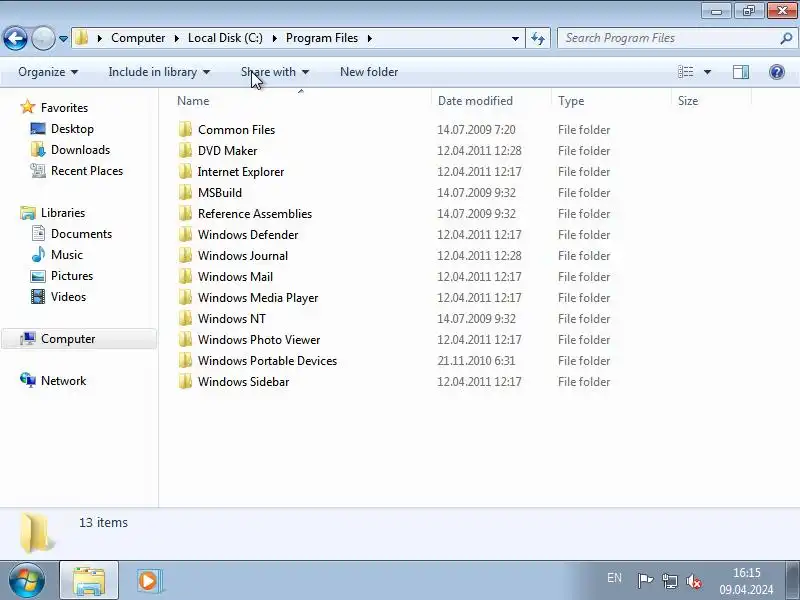Select the Windows Sidebar folder icon
Viewport: 800px width, 600px height.
[x=185, y=382]
